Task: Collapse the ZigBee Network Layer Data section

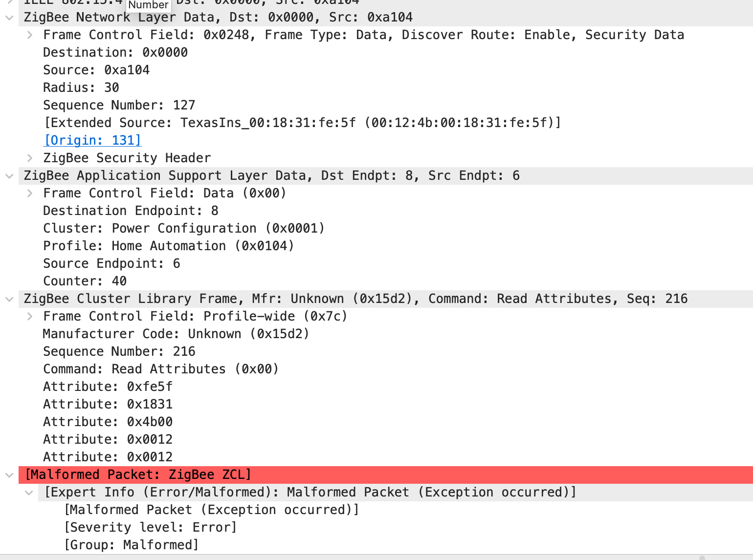Action: click(x=9, y=17)
